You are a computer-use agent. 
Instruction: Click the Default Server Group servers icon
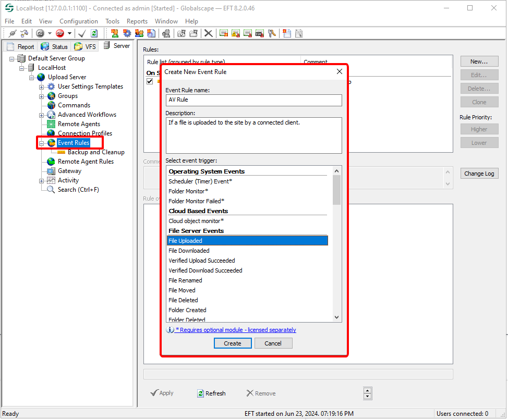[21, 58]
